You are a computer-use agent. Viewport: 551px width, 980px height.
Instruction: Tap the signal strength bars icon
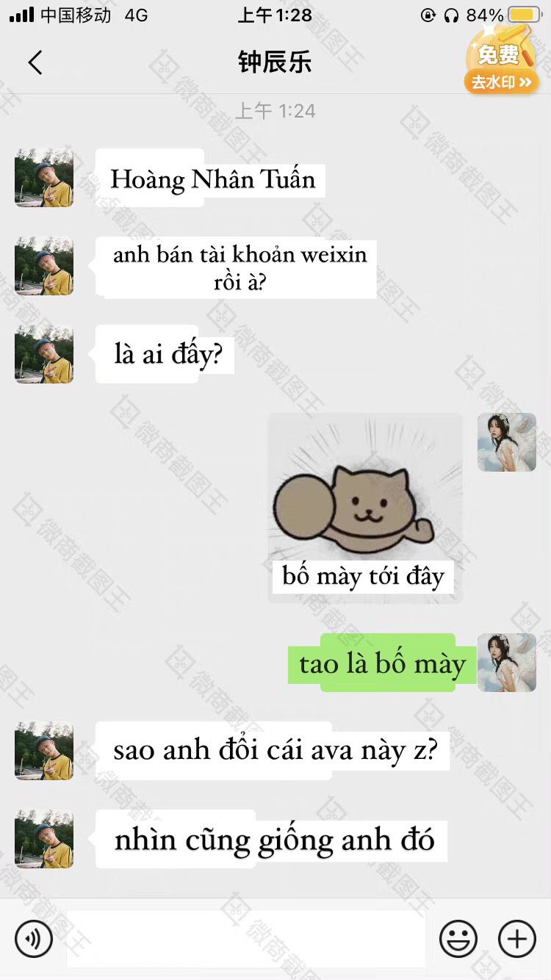coord(21,15)
